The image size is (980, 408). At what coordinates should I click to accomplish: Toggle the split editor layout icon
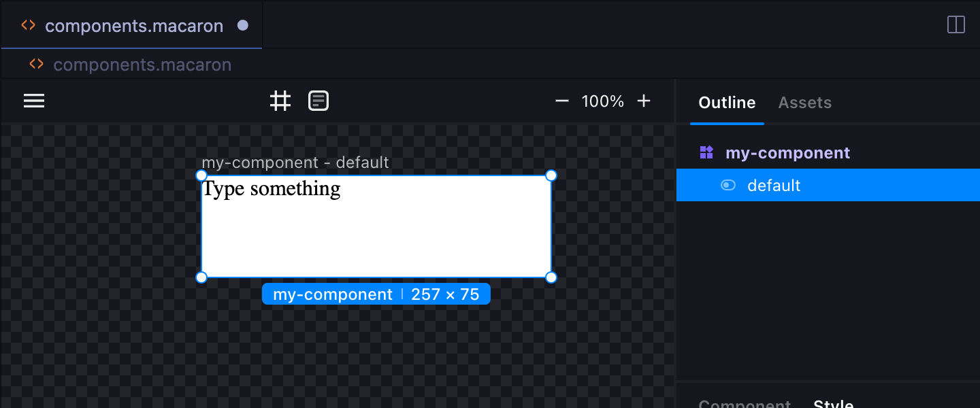[956, 25]
